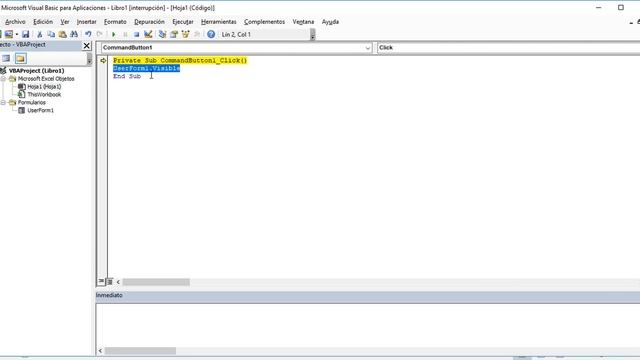
Task: Click the greyed Toolbox icon
Action: pos(197,34)
